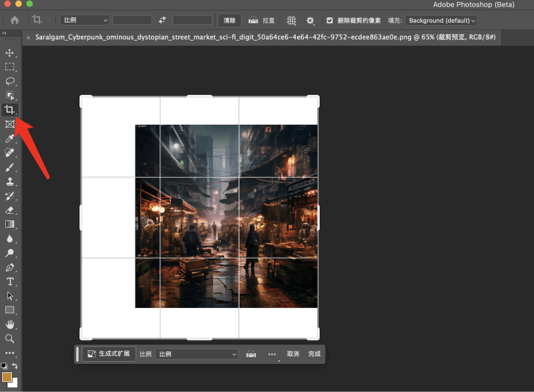Click the 生成式扩展 button
Screen dimensions: 534x392
(x=107, y=354)
